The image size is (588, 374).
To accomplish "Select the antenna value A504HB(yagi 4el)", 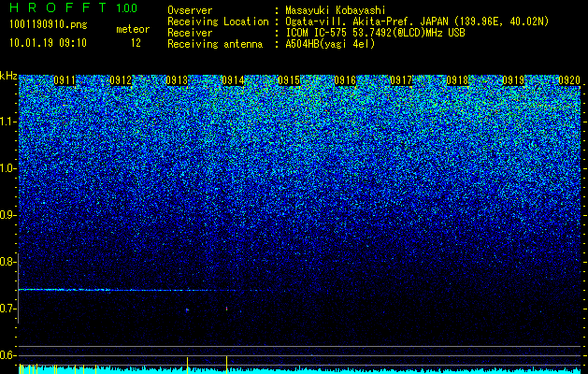I will [x=330, y=44].
